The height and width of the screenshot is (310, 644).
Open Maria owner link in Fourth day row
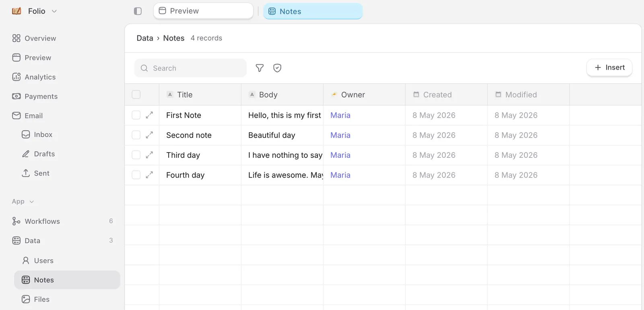(x=341, y=175)
